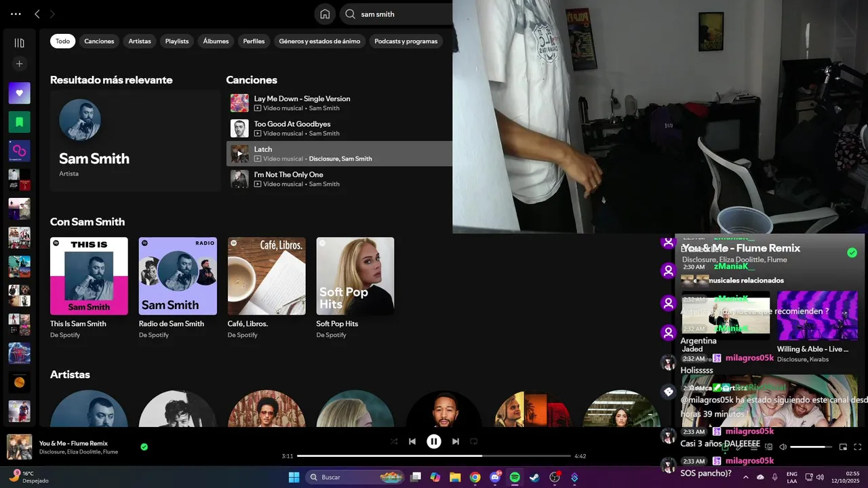
Task: Open the Sam Smith top-result card
Action: click(x=136, y=141)
